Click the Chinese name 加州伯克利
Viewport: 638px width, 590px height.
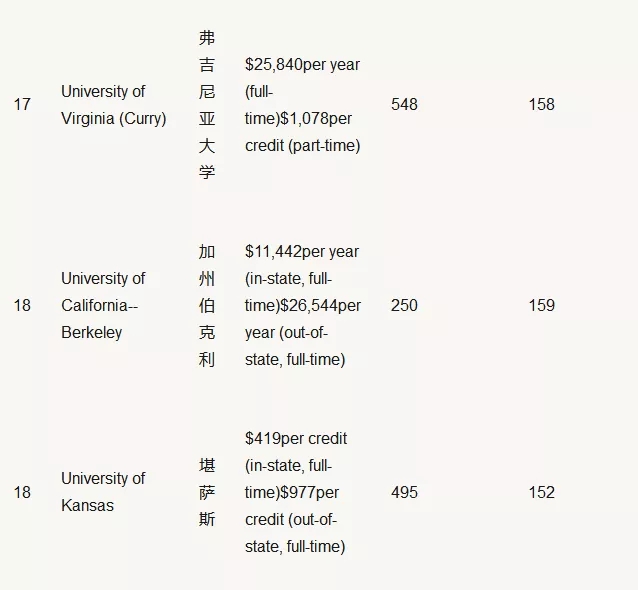pyautogui.click(x=207, y=306)
